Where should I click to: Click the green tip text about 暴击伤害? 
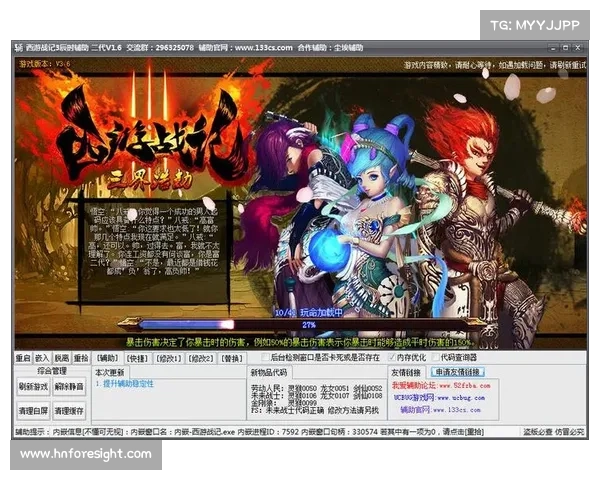(x=300, y=342)
